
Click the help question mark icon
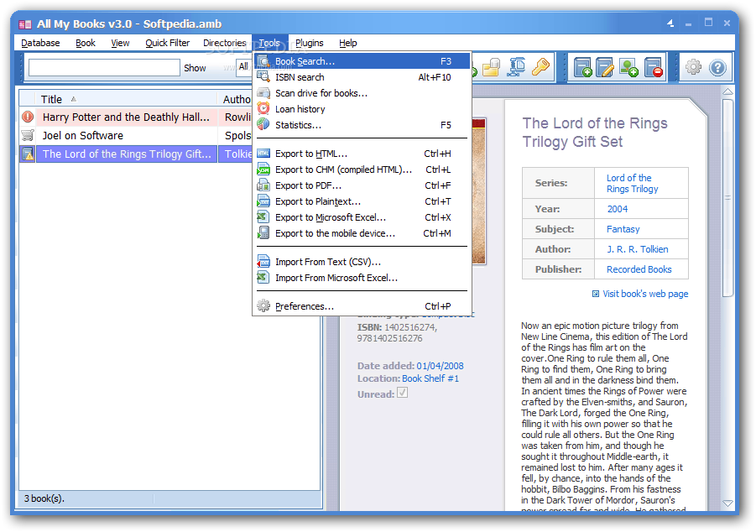[x=717, y=67]
